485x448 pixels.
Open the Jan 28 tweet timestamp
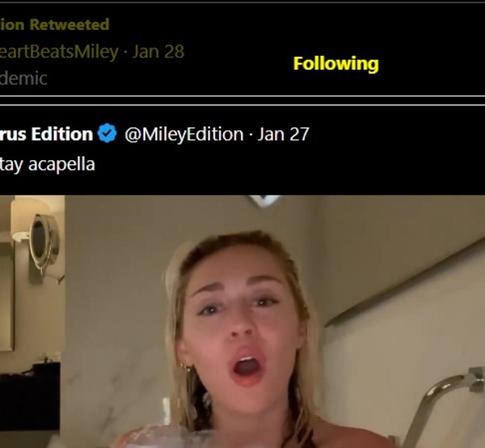pyautogui.click(x=158, y=52)
